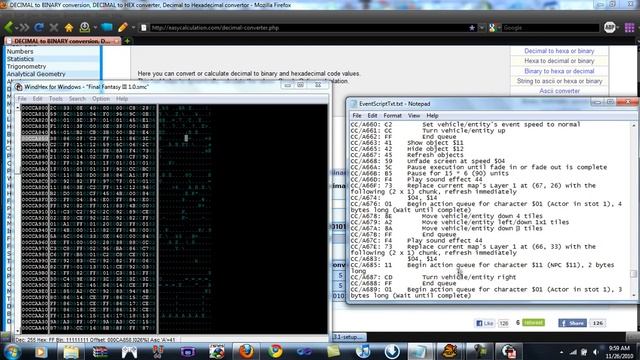Click the round download arrow taskbar icon
The height and width of the screenshot is (360, 640).
tap(392, 351)
